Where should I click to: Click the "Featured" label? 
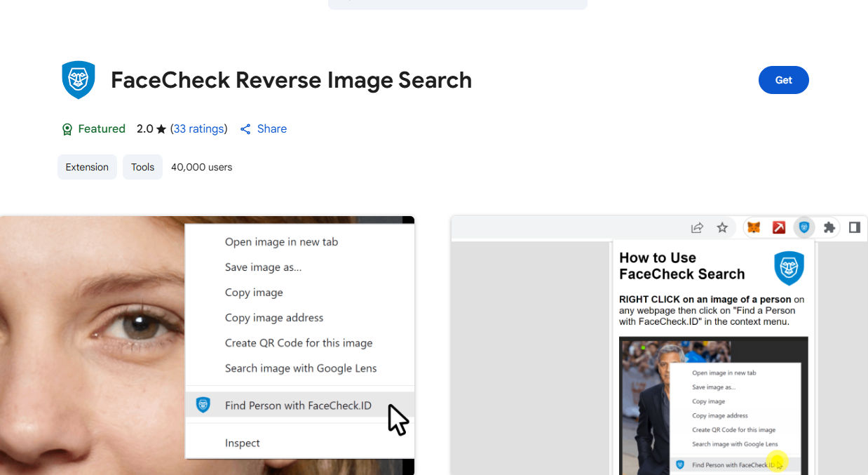click(x=102, y=129)
